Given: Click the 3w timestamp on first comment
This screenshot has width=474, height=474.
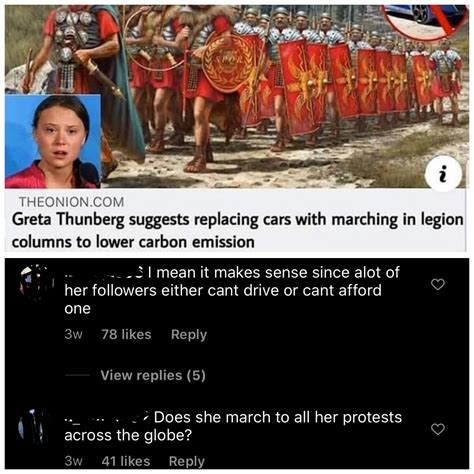Looking at the screenshot, I should [x=73, y=334].
